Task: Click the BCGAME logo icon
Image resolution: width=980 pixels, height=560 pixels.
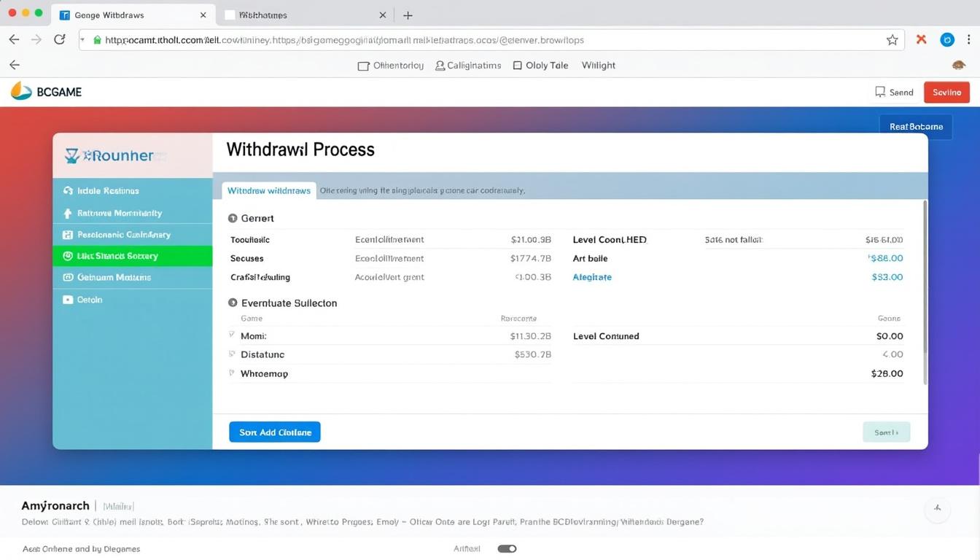Action: (x=22, y=92)
